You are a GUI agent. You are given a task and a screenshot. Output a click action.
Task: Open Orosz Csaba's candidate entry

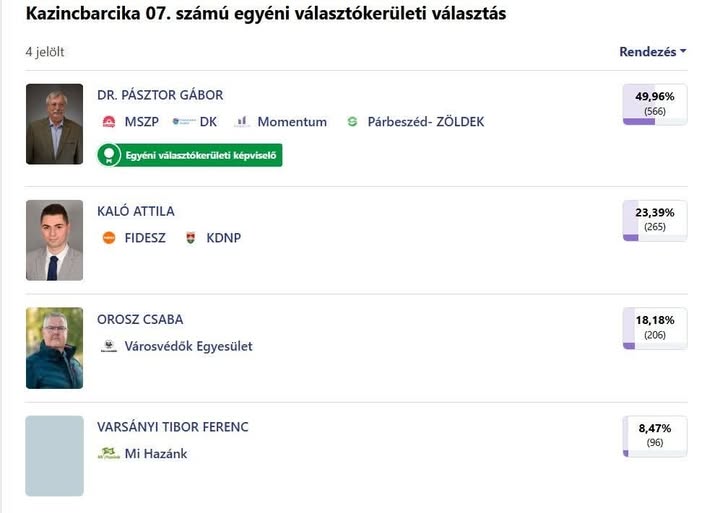tap(140, 319)
